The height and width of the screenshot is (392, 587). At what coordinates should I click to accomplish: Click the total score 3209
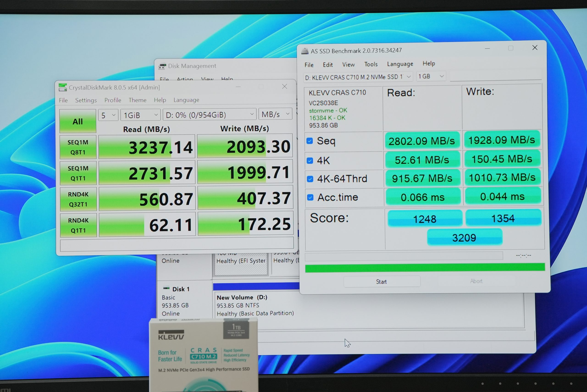point(465,237)
